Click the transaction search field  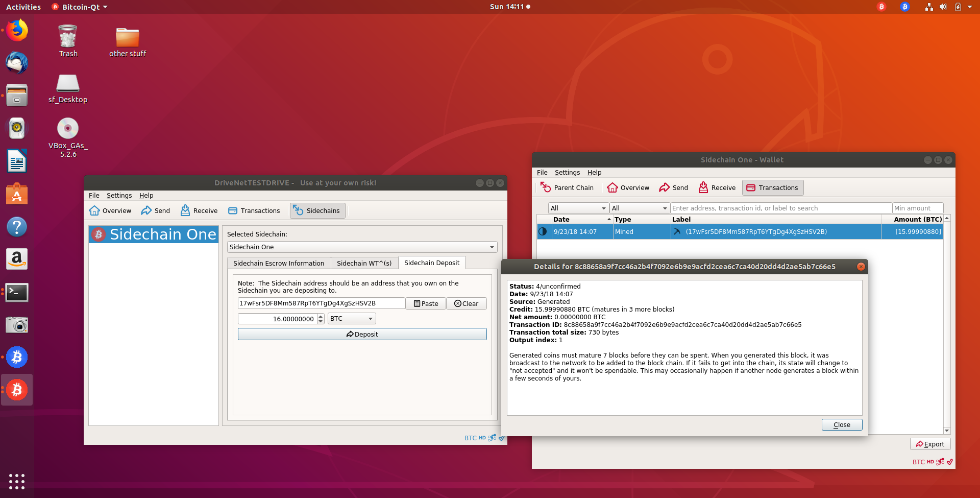[781, 208]
